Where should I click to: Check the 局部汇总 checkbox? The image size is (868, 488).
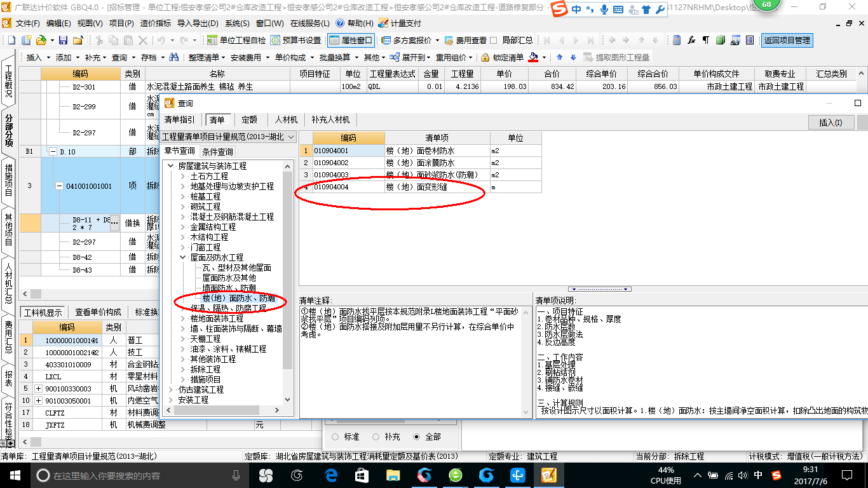point(494,41)
